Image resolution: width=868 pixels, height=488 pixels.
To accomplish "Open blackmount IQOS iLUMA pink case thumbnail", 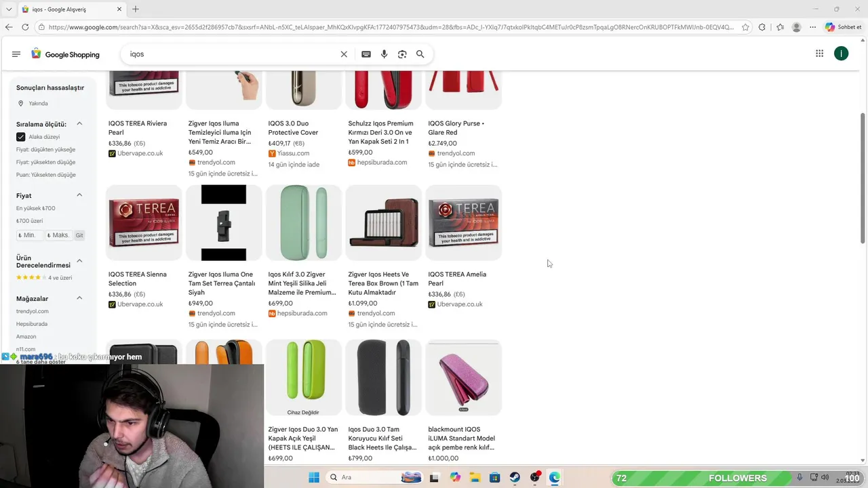I will (464, 378).
